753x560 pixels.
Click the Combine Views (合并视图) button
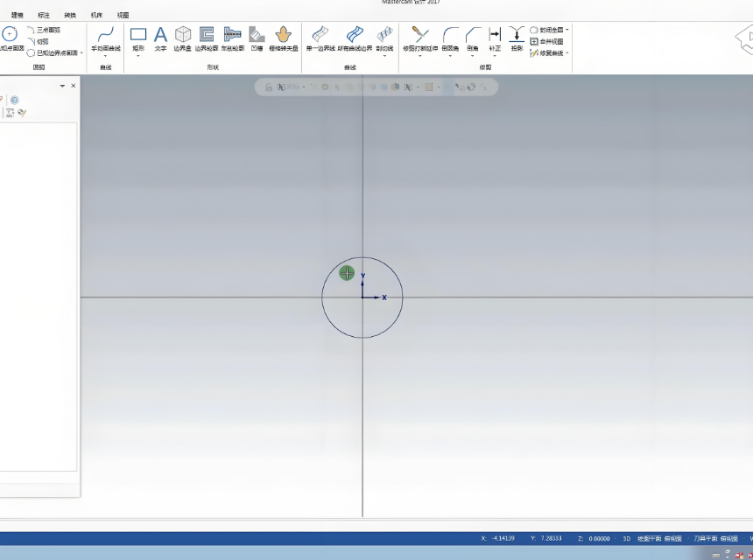pyautogui.click(x=547, y=41)
